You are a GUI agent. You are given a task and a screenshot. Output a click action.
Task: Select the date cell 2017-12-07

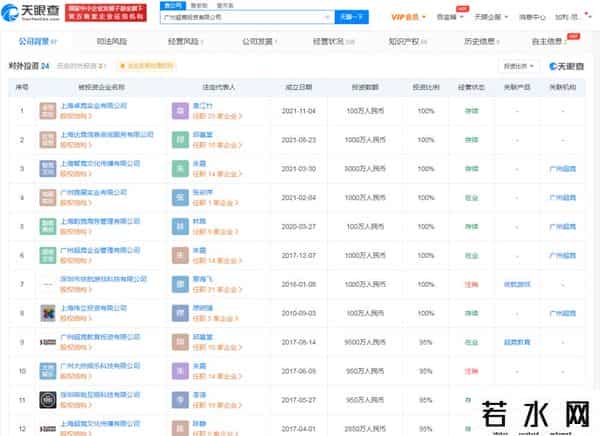click(299, 255)
